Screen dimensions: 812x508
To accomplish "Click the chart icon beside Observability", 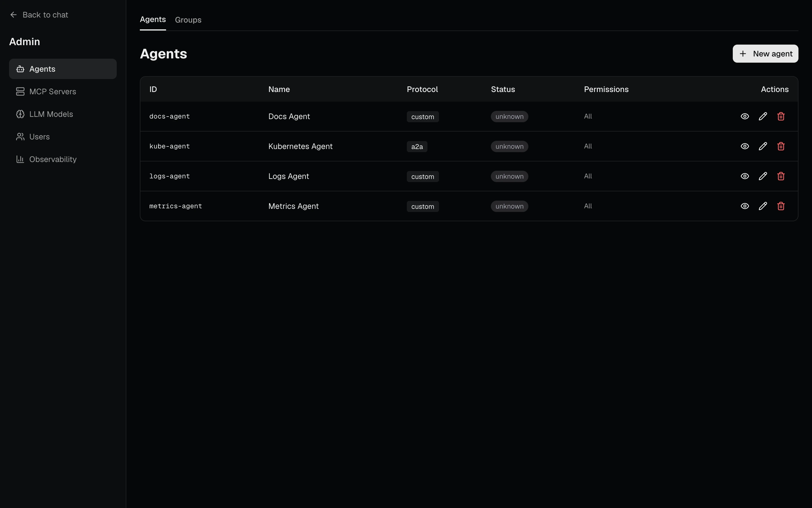I will tap(20, 159).
